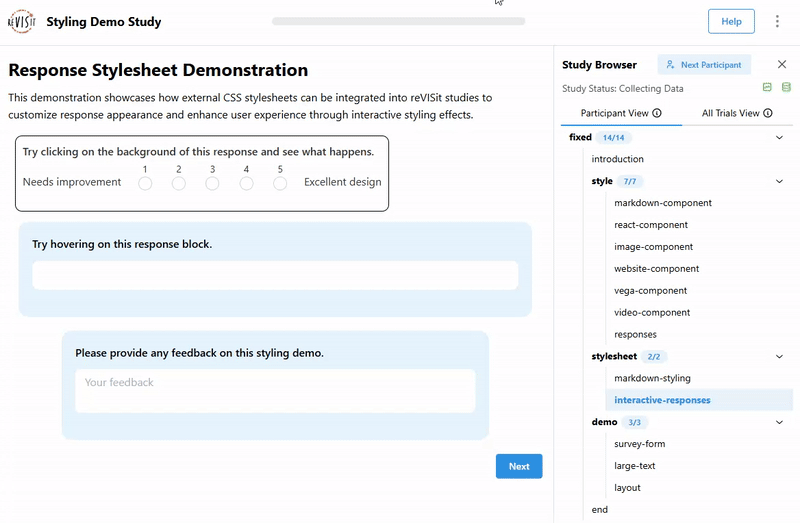Click the Styling Demo Study title
The height and width of the screenshot is (523, 800).
104,22
